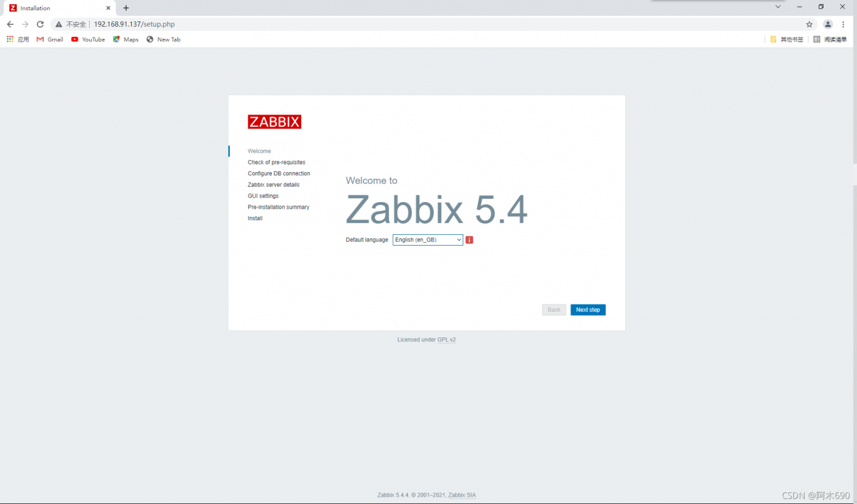The width and height of the screenshot is (857, 504).
Task: Click the 'Welcome to' text
Action: tap(372, 181)
